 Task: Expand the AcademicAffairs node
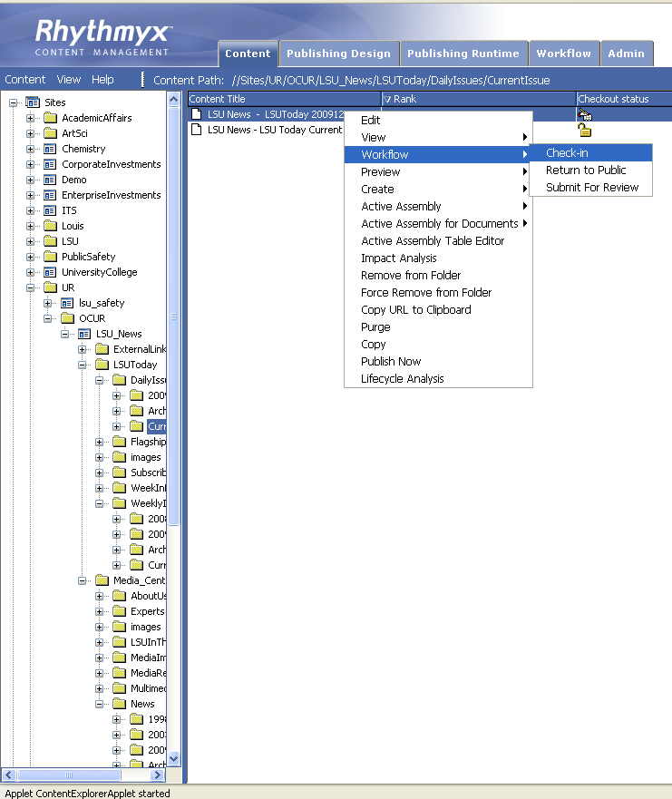pyautogui.click(x=30, y=118)
